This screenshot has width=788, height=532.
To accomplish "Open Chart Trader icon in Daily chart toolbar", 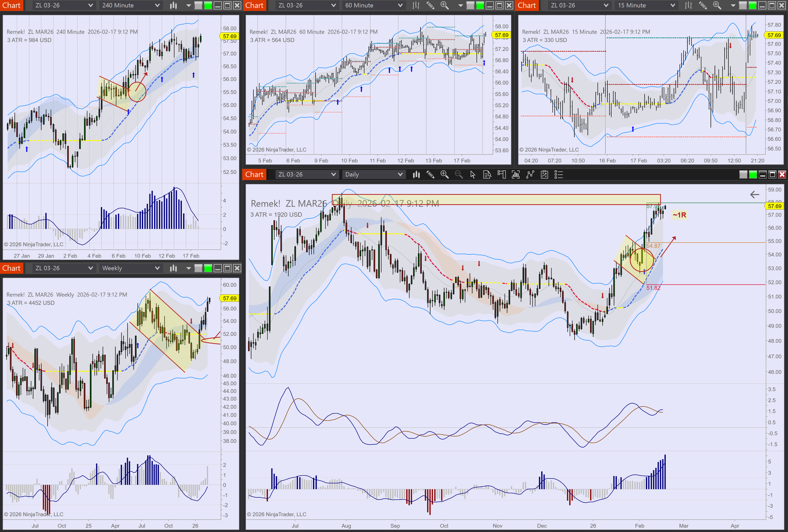I will click(x=501, y=175).
